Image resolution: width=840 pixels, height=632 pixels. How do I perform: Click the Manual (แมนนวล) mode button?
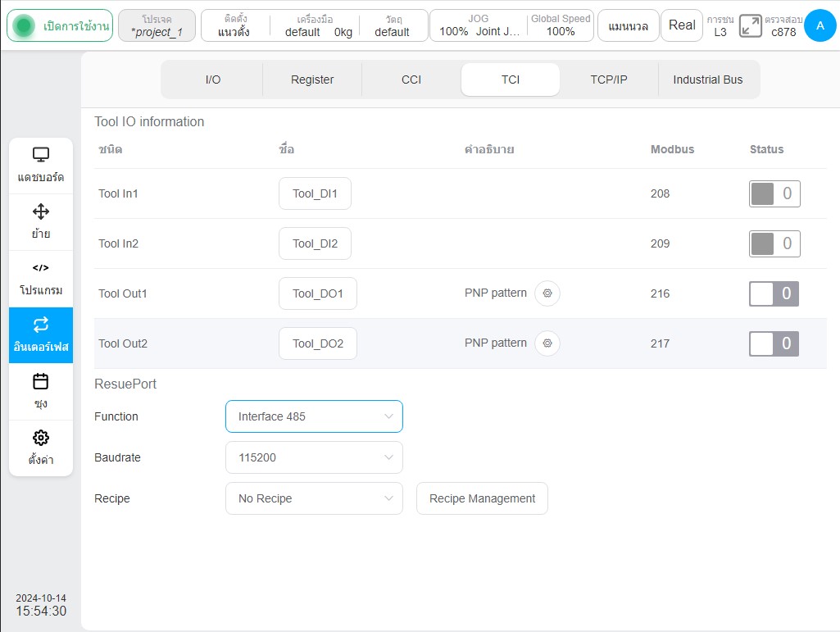[629, 25]
